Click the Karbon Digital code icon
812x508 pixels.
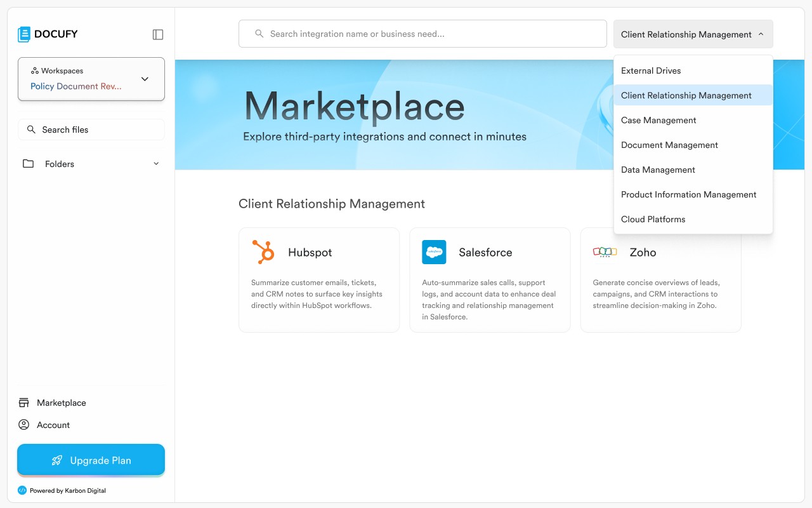pyautogui.click(x=22, y=490)
